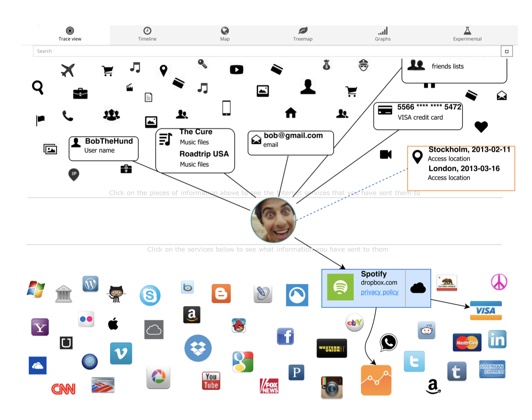Click the video camera icon

point(386,155)
